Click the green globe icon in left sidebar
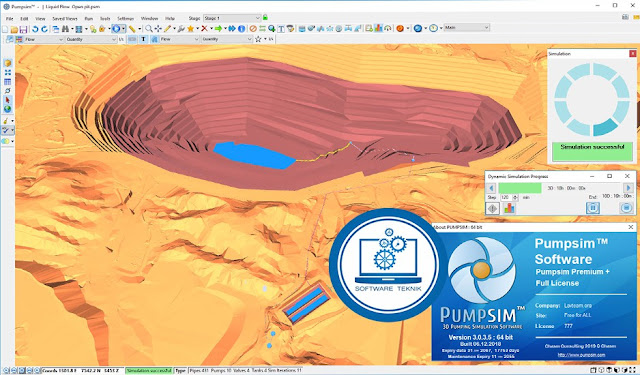This screenshot has height=375, width=640. click(7, 109)
